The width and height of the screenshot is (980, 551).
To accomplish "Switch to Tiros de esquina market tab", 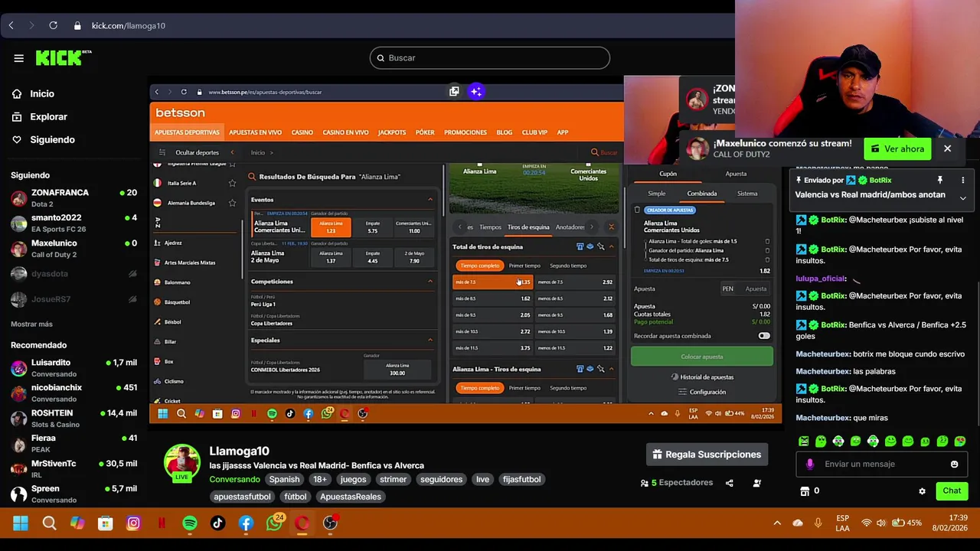I will (528, 227).
